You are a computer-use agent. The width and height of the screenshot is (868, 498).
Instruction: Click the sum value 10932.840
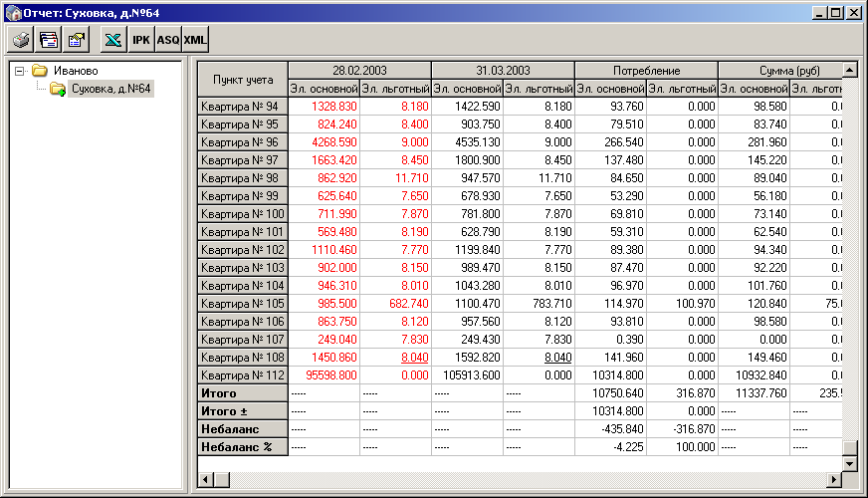761,375
